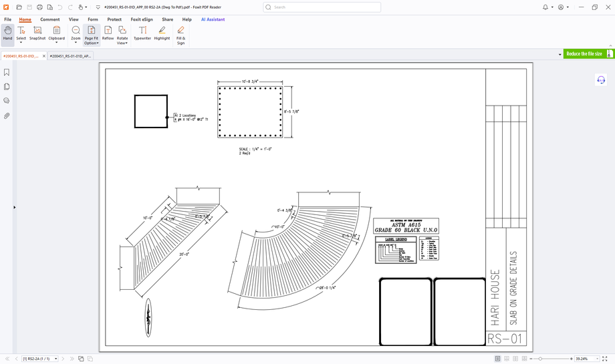This screenshot has height=364, width=615.
Task: Click the zoom slider handle
Action: click(540, 359)
